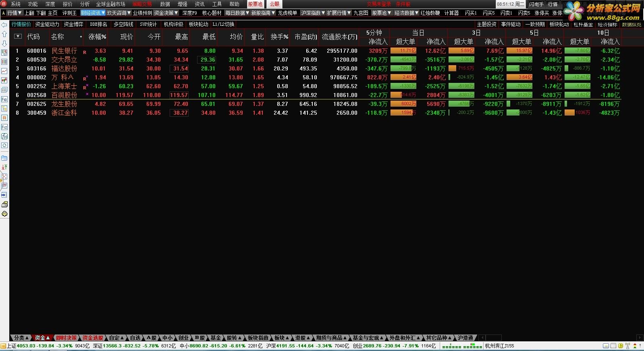Click the 主题投资 link

pyautogui.click(x=486, y=25)
